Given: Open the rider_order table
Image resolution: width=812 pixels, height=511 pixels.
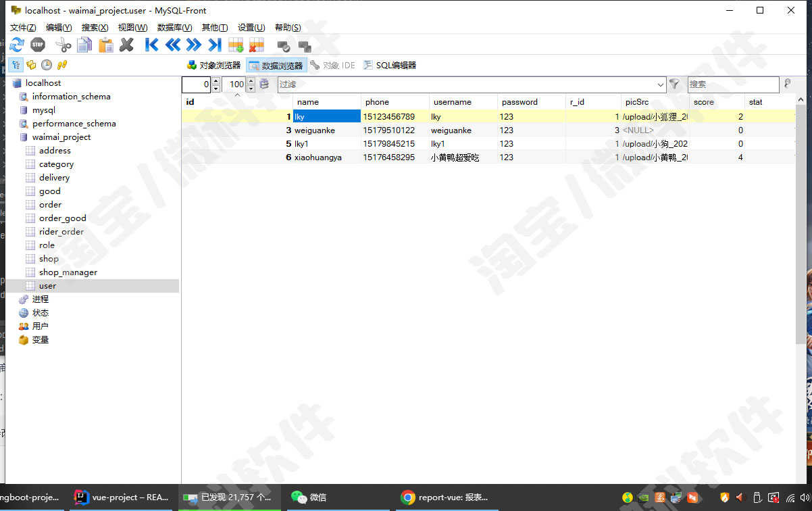Looking at the screenshot, I should coord(61,231).
